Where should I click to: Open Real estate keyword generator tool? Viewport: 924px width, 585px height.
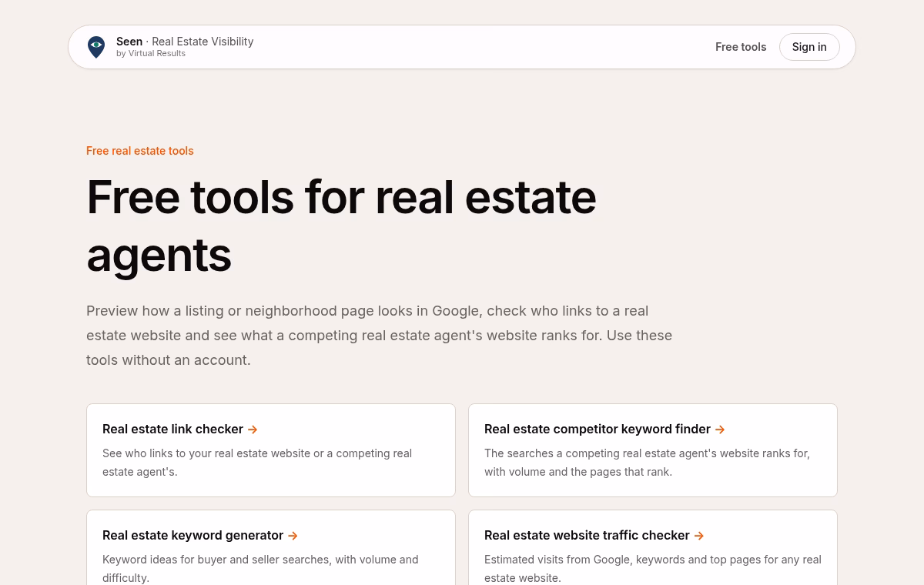pyautogui.click(x=271, y=547)
